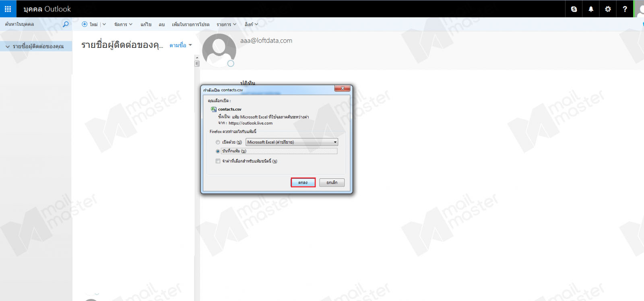The image size is (644, 301).
Task: Click the ตกลง button in dialog
Action: point(303,182)
